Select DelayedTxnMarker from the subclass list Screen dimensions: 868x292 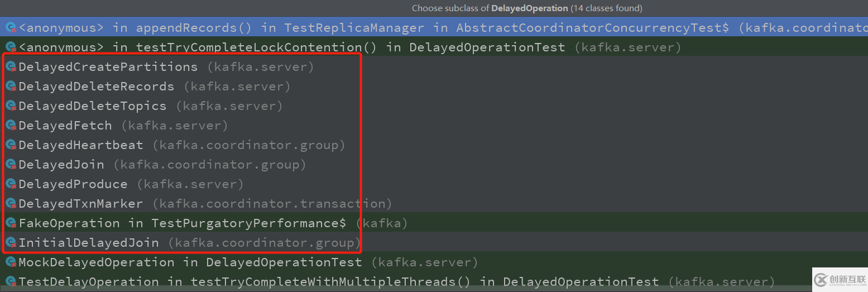point(434,203)
